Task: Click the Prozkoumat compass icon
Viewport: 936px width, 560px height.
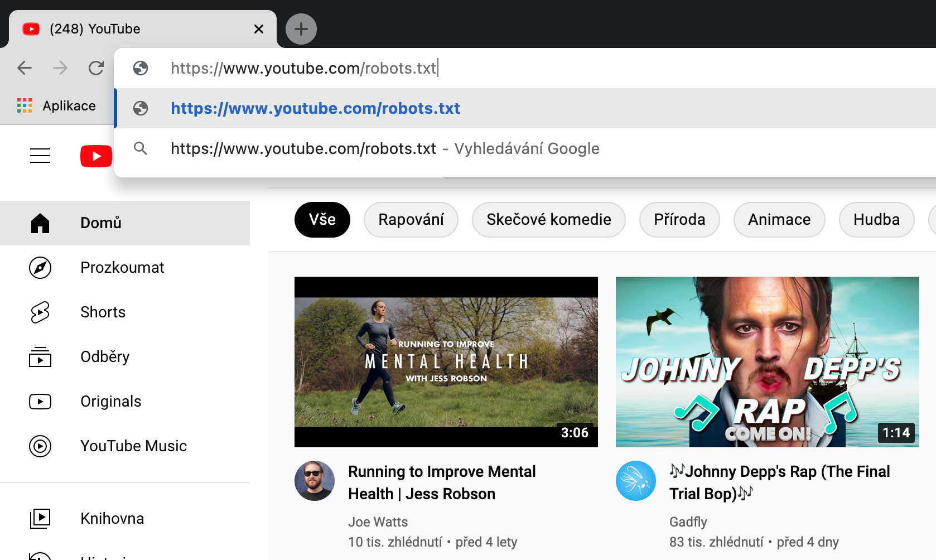Action: pos(40,268)
